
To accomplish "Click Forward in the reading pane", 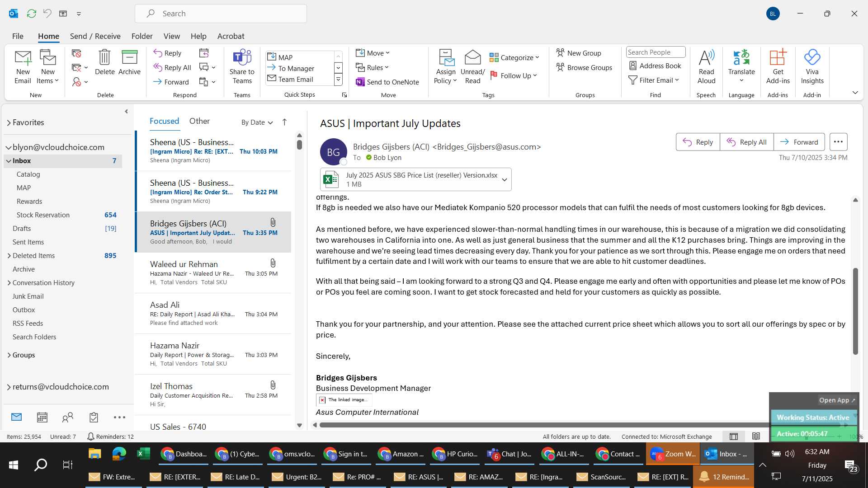I will (x=799, y=142).
